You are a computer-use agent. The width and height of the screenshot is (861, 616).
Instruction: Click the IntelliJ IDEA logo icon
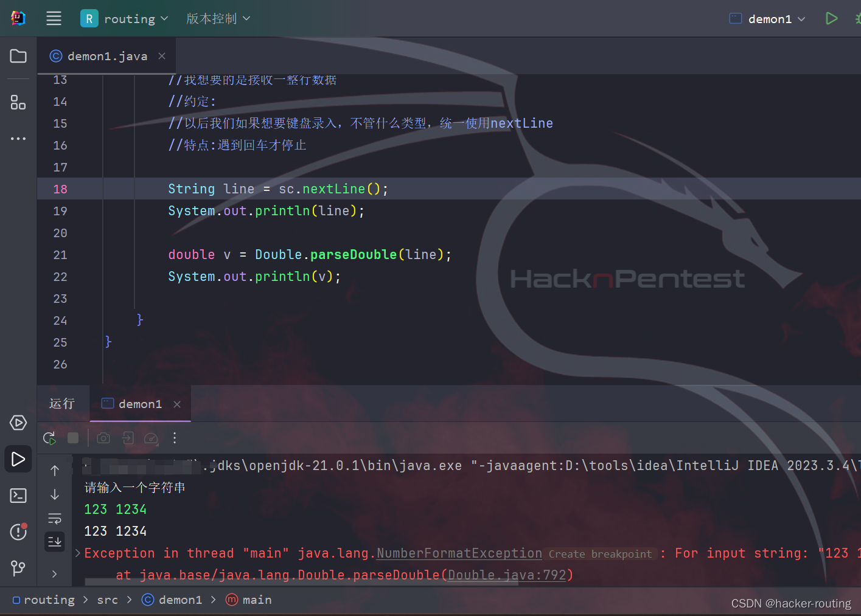click(18, 18)
